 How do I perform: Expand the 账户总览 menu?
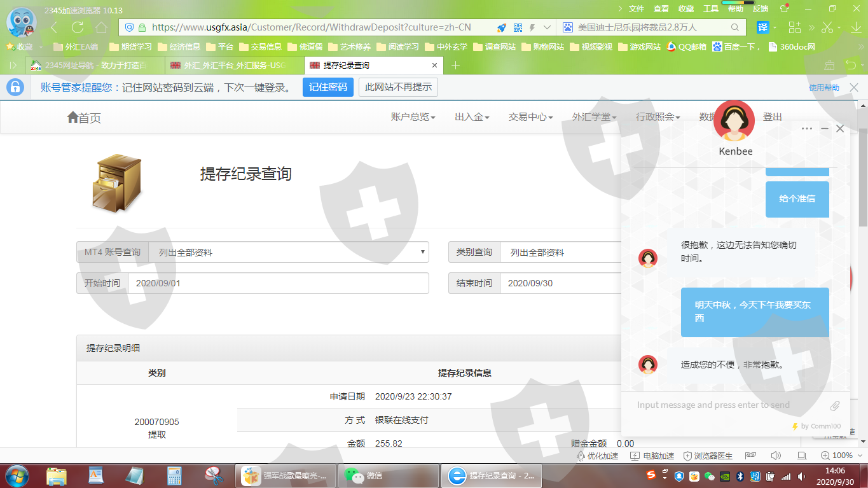pos(413,117)
